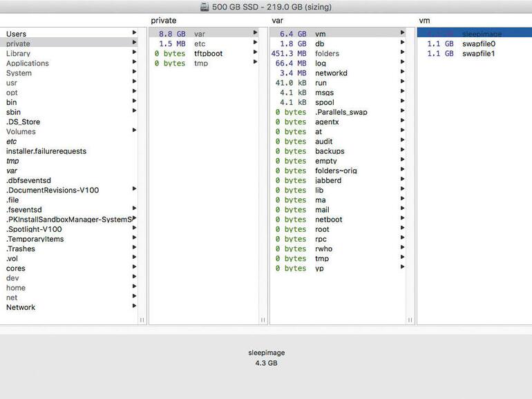Select the usr folder

69,83
